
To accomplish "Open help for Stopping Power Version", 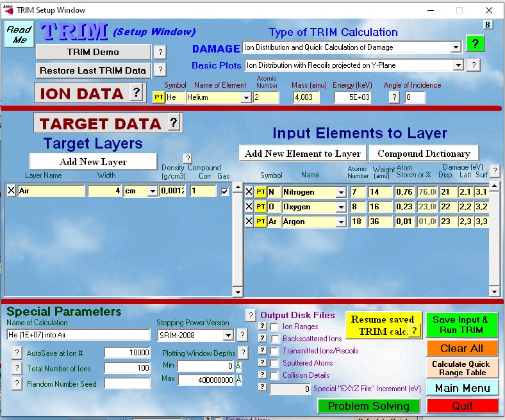I will [x=242, y=335].
